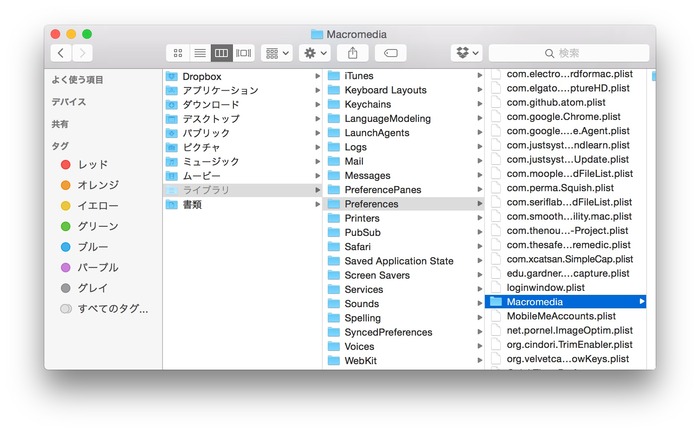Click the Voices folder icon

tap(333, 346)
